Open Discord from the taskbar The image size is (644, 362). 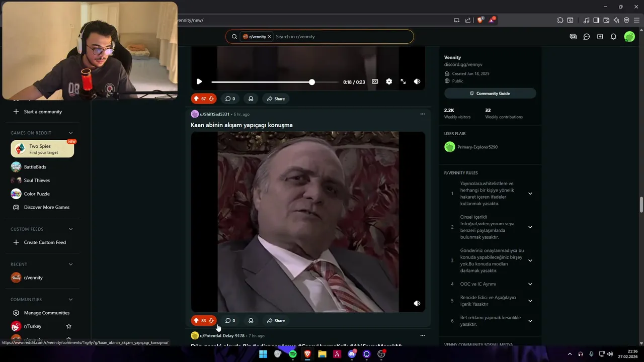coord(352,354)
